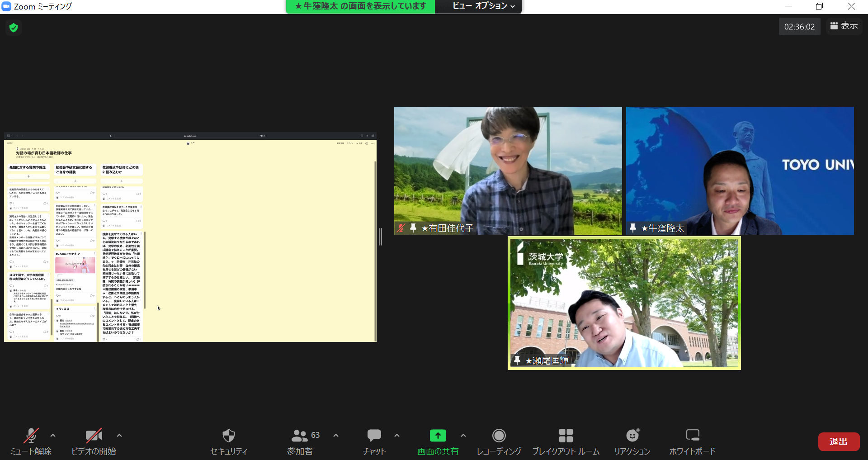Select the 瀬尾匡輝 video thumbnail
The height and width of the screenshot is (460, 868).
point(624,303)
